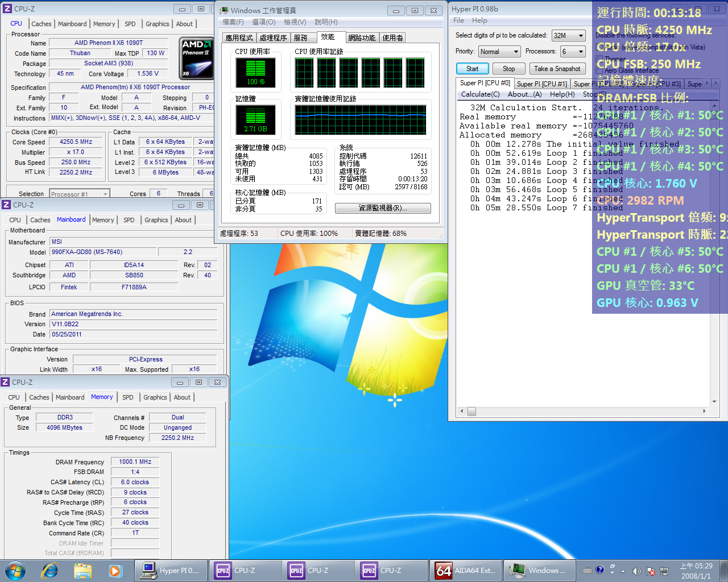
Task: Open the volume speaker tray icon
Action: (636, 571)
